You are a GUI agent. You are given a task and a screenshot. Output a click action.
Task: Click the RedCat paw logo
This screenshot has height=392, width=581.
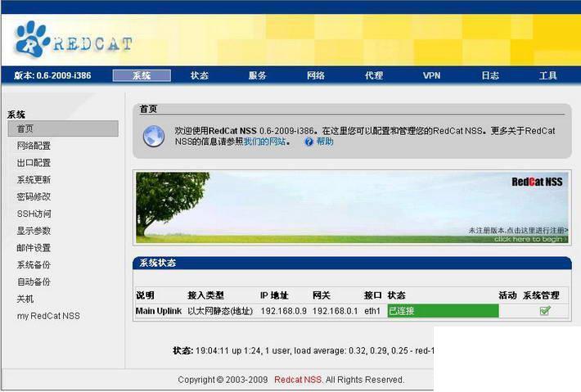(x=33, y=39)
